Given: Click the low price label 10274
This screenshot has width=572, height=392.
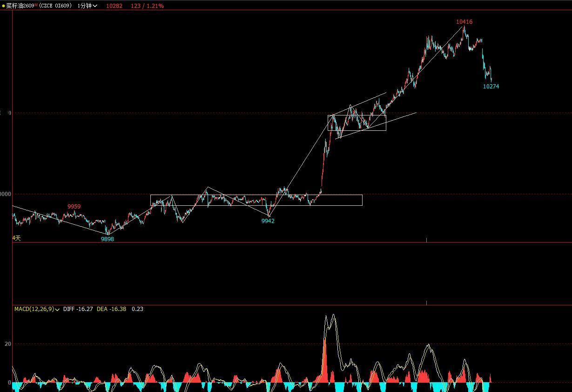Looking at the screenshot, I should click(491, 87).
